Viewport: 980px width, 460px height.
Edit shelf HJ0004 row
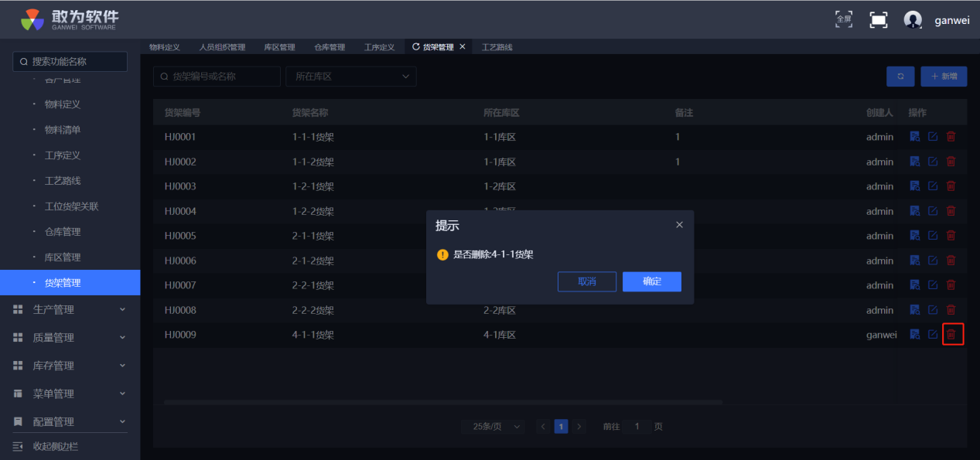933,211
